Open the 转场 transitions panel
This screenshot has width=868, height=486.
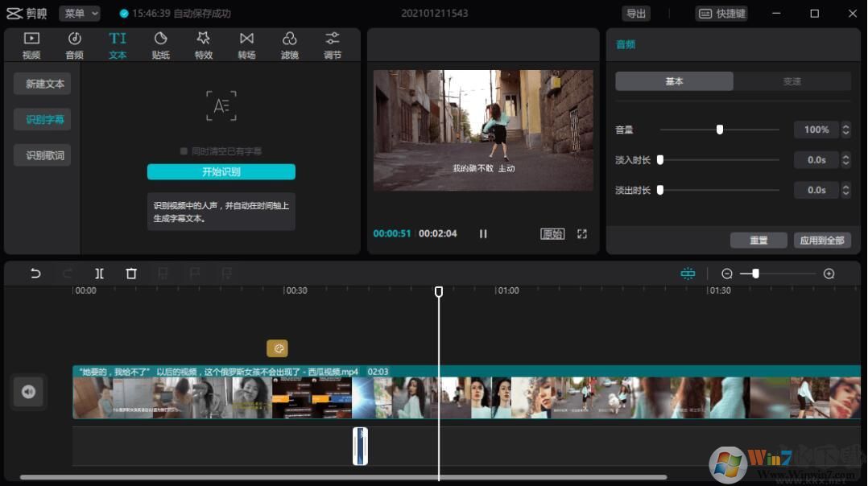246,44
